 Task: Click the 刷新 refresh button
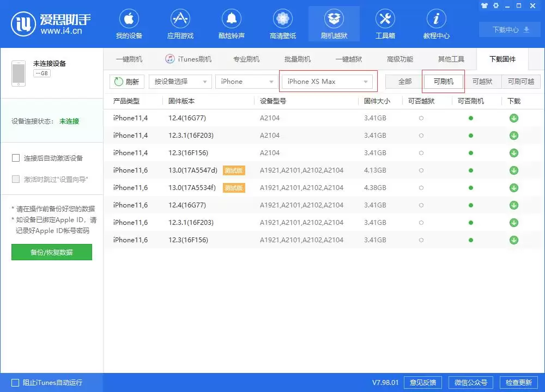click(127, 82)
